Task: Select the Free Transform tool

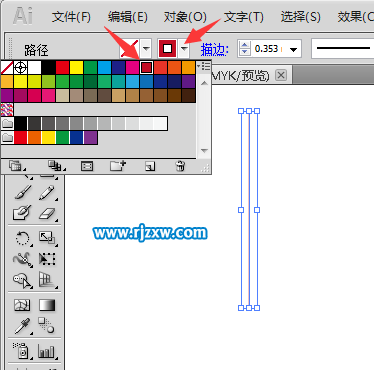Action: pos(47,259)
